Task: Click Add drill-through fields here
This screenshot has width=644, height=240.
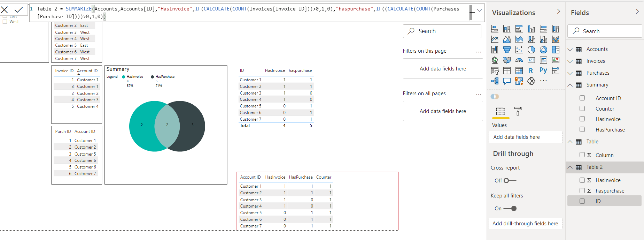Action: tap(526, 224)
